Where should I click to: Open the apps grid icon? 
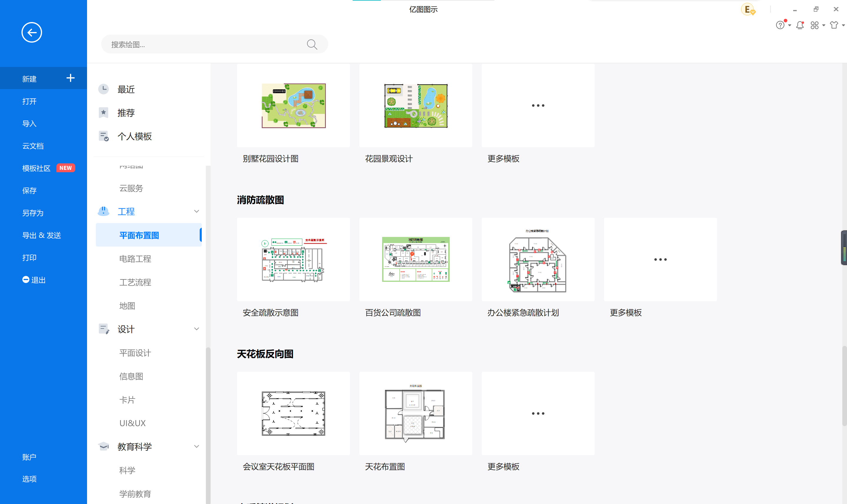pyautogui.click(x=814, y=25)
